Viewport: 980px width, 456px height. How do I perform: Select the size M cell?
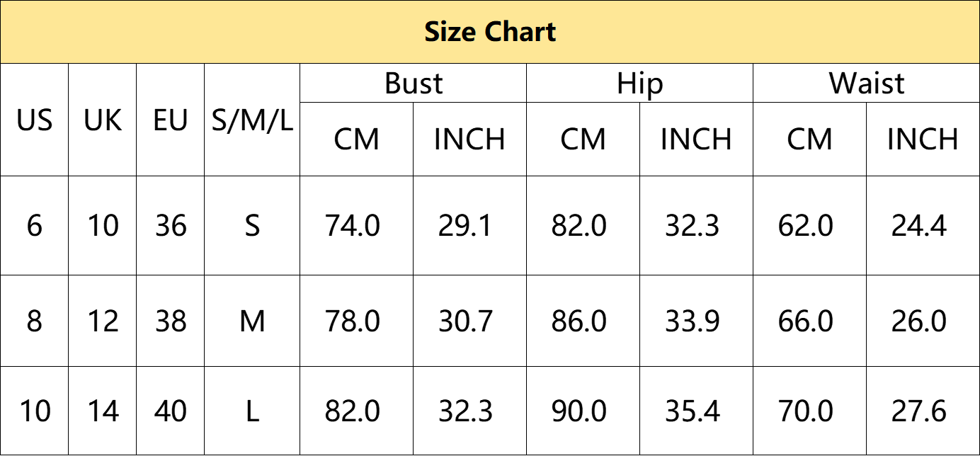252,321
